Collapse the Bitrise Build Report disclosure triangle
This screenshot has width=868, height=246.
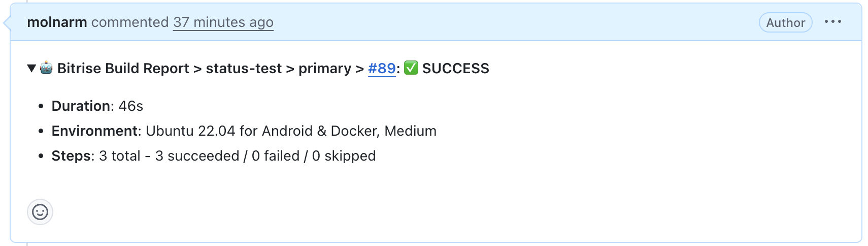pyautogui.click(x=31, y=68)
